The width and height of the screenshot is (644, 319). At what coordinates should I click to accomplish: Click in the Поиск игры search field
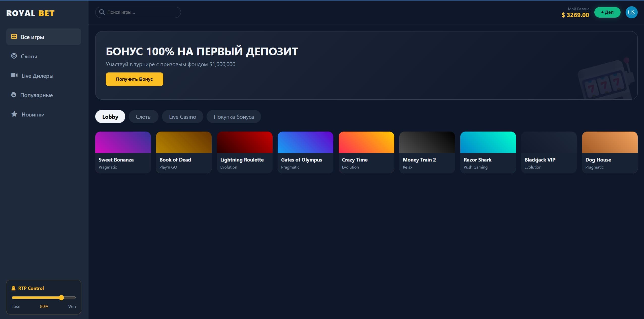tap(138, 12)
